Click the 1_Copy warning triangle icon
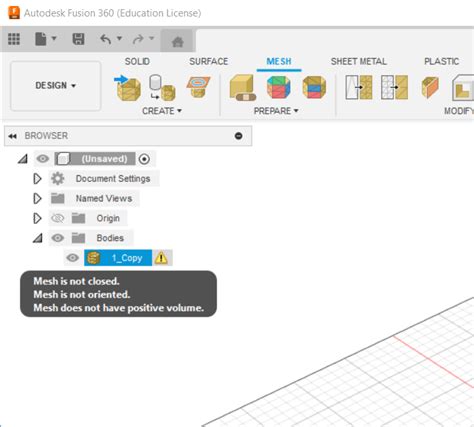 161,258
